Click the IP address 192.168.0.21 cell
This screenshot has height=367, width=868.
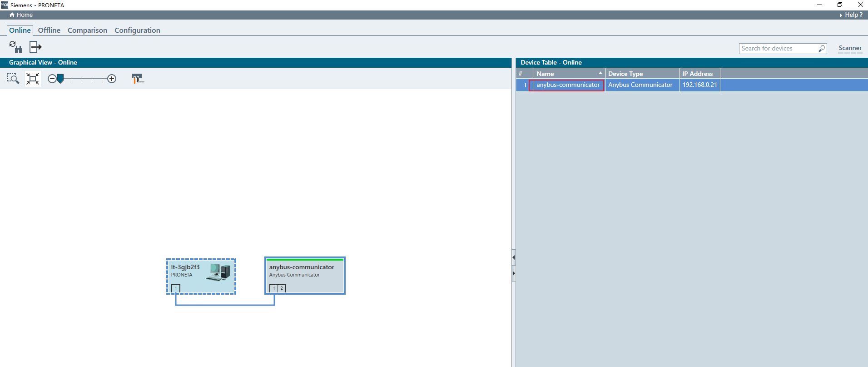[699, 85]
